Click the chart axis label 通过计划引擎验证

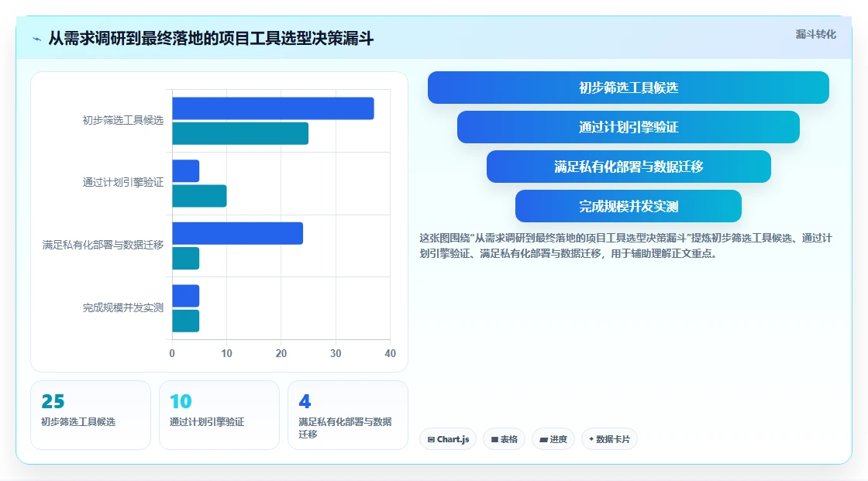pos(123,182)
